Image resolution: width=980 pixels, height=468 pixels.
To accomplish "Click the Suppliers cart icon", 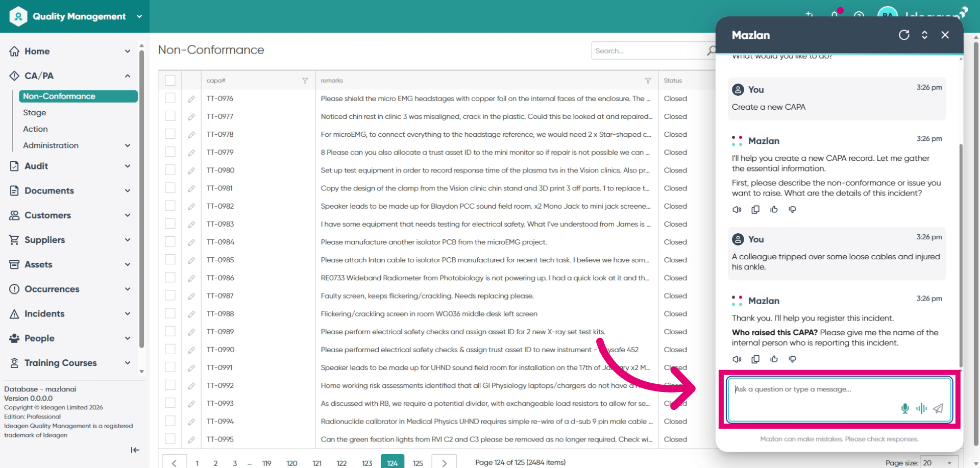I will click(x=14, y=240).
